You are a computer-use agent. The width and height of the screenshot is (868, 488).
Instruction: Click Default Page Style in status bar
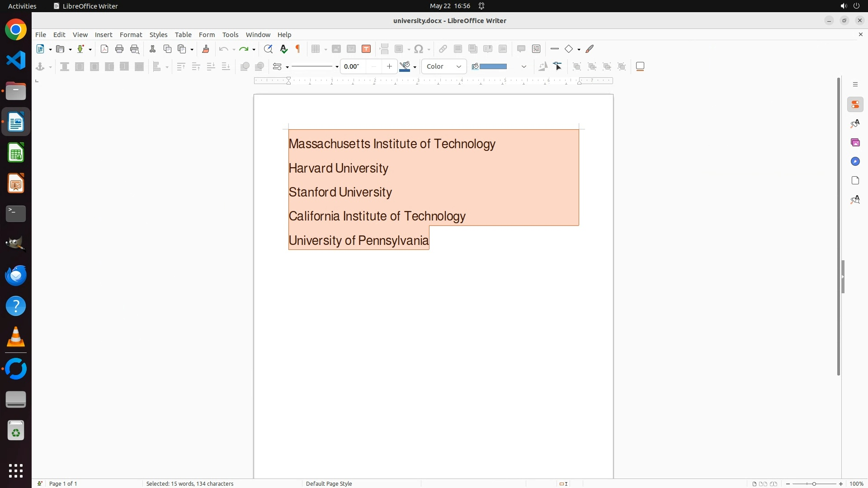[x=329, y=483]
